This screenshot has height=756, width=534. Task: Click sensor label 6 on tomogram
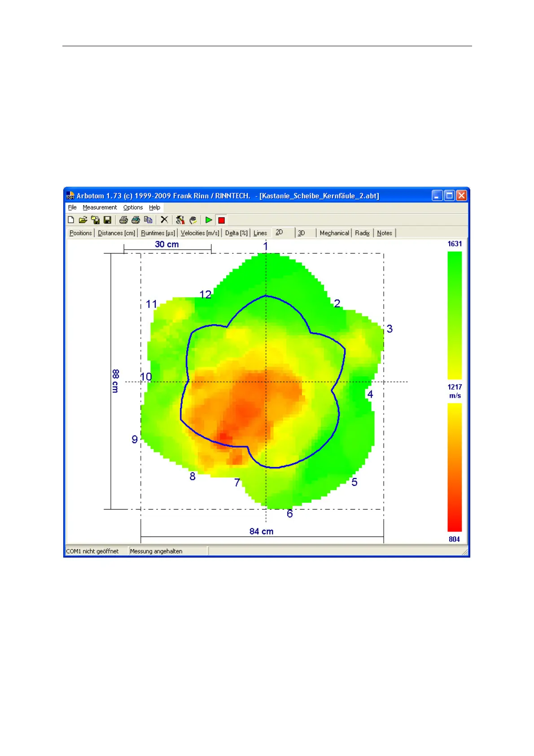point(290,514)
